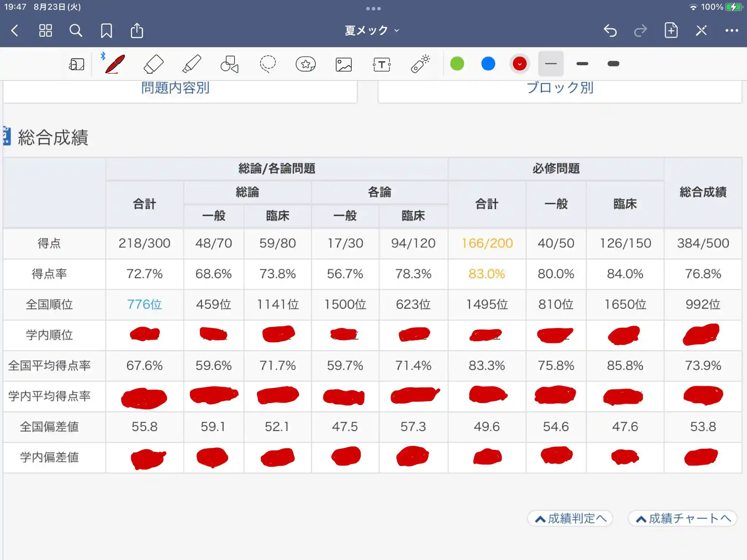The width and height of the screenshot is (747, 560).
Task: Jump to 成績チャートへ link
Action: pyautogui.click(x=682, y=518)
